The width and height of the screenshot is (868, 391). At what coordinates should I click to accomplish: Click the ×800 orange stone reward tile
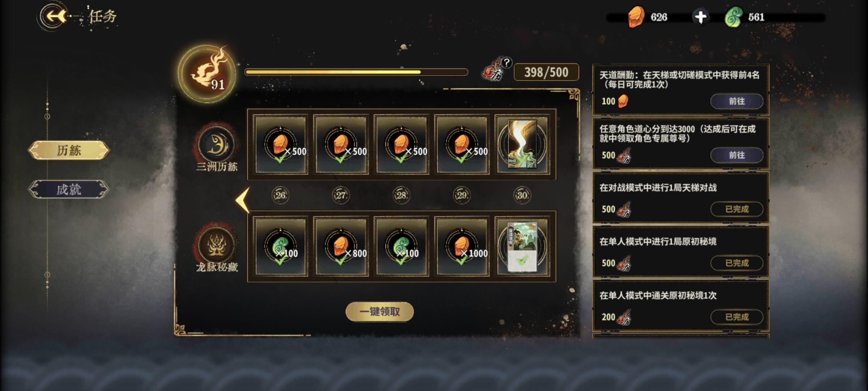click(341, 246)
